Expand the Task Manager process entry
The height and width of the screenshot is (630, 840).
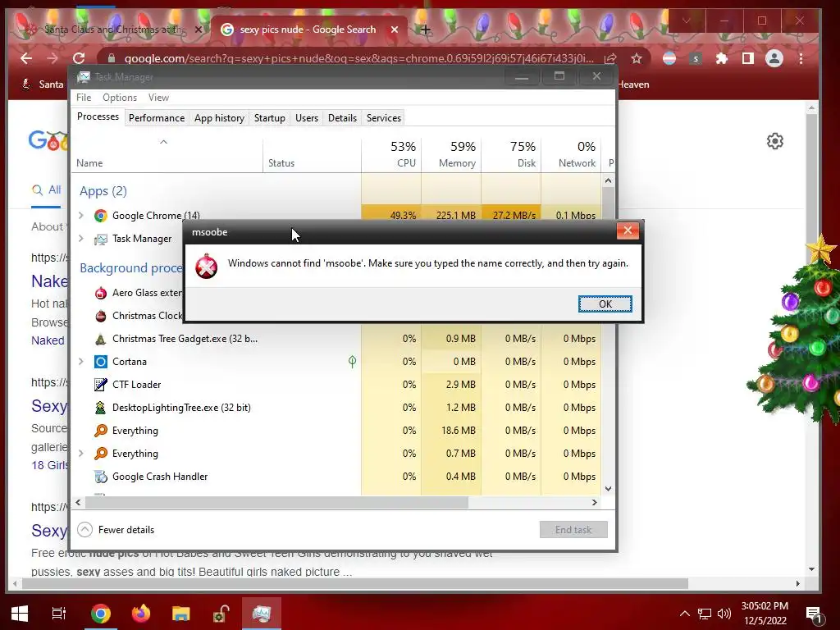(x=81, y=239)
